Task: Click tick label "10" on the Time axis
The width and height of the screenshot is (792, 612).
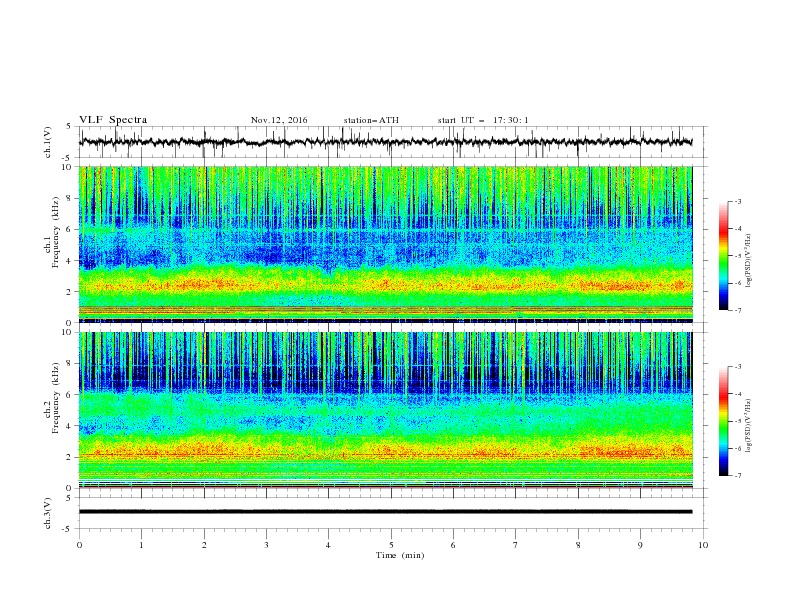Action: [703, 545]
